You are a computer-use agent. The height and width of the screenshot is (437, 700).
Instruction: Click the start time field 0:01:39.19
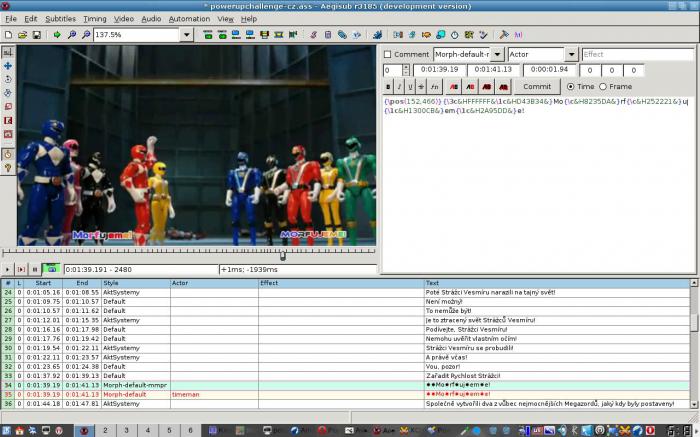pyautogui.click(x=439, y=70)
